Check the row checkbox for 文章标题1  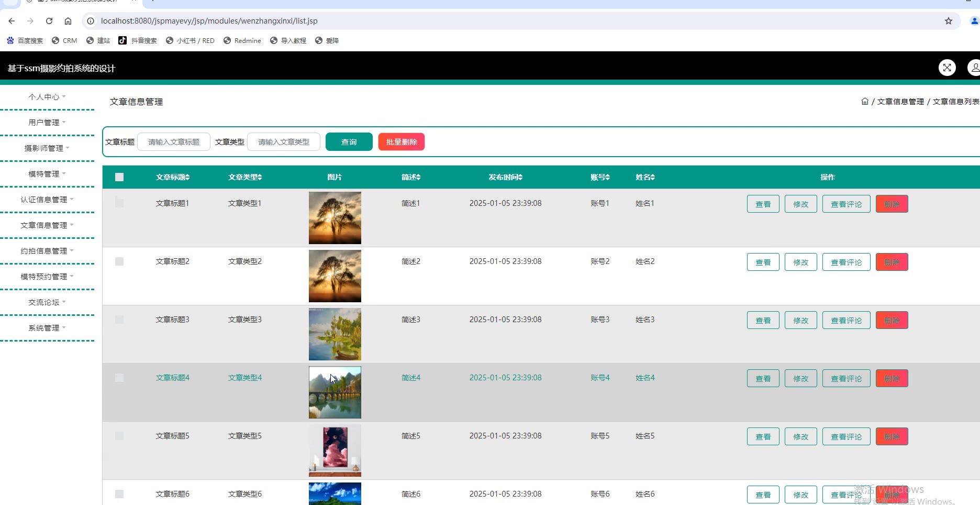click(119, 203)
